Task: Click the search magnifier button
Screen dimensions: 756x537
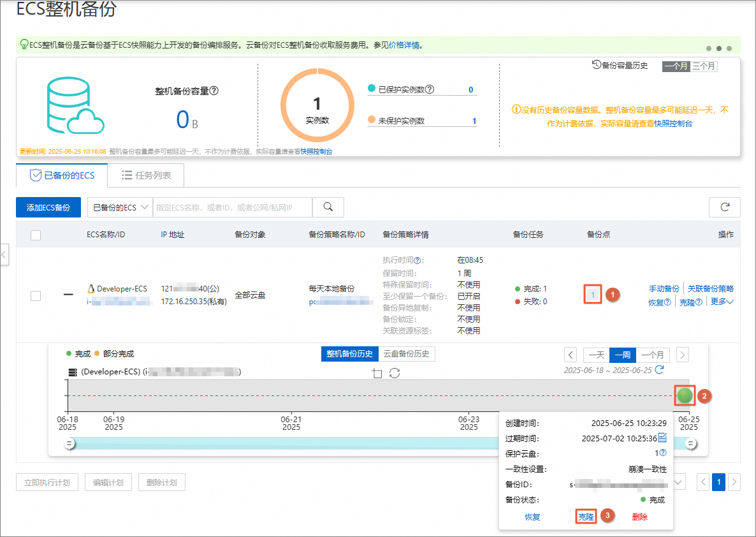Action: point(328,207)
